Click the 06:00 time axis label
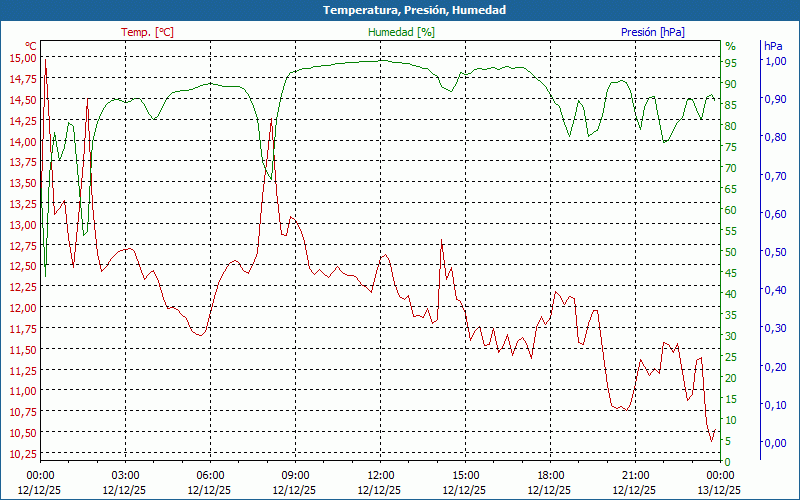 [210, 475]
